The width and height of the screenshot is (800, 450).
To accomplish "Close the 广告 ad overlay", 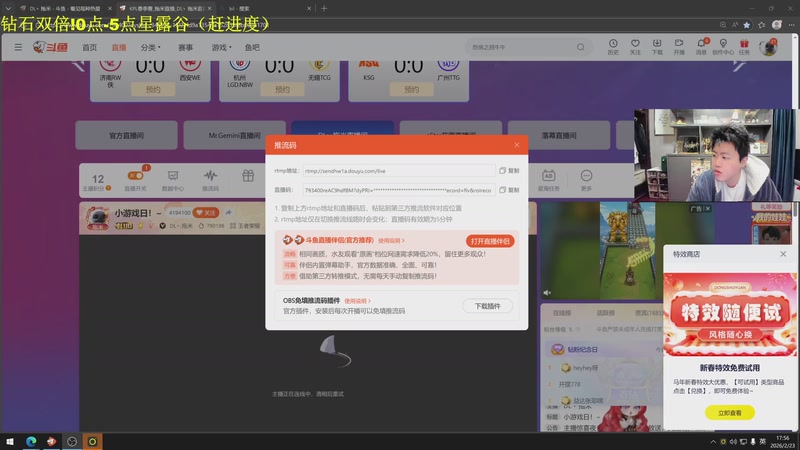I will click(x=707, y=209).
